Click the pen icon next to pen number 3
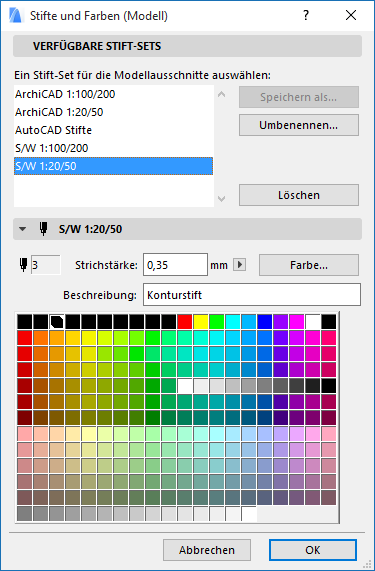The height and width of the screenshot is (571, 375). (x=23, y=265)
